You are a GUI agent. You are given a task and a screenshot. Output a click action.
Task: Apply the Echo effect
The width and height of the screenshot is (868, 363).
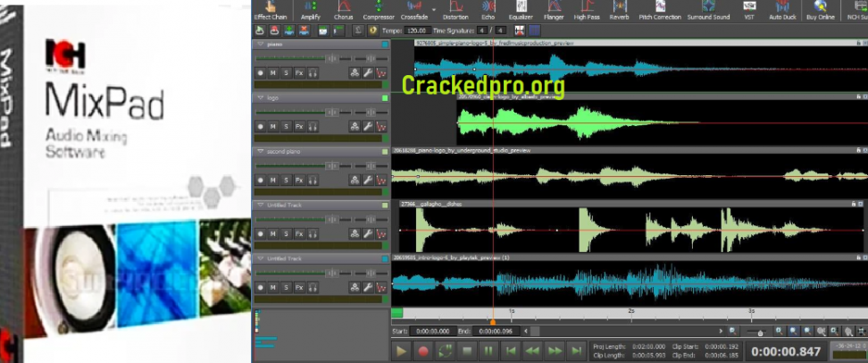click(488, 10)
